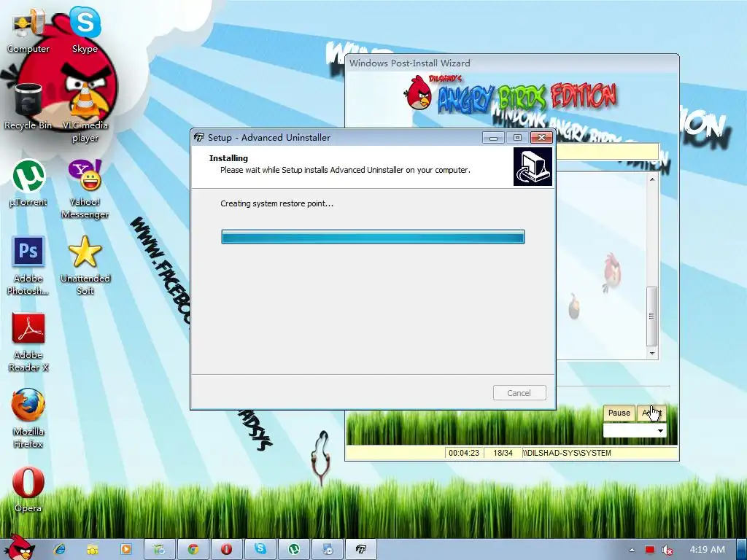
Task: Switch to the Post-Install Wizard taskbar button
Action: [x=328, y=550]
